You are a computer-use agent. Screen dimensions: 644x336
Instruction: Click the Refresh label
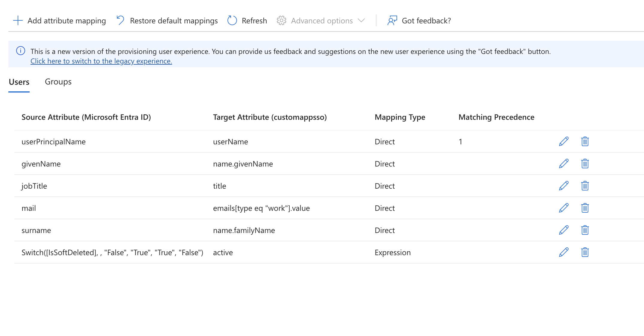254,21
